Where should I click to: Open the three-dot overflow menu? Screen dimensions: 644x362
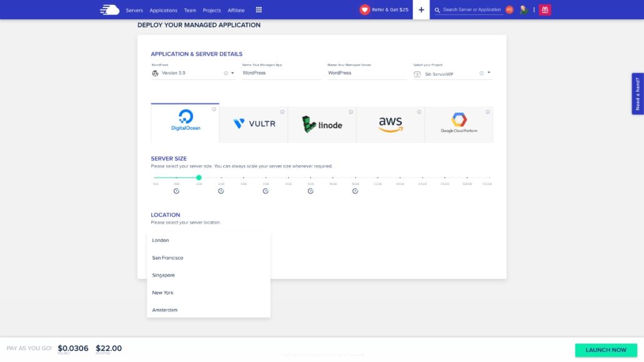(535, 9)
